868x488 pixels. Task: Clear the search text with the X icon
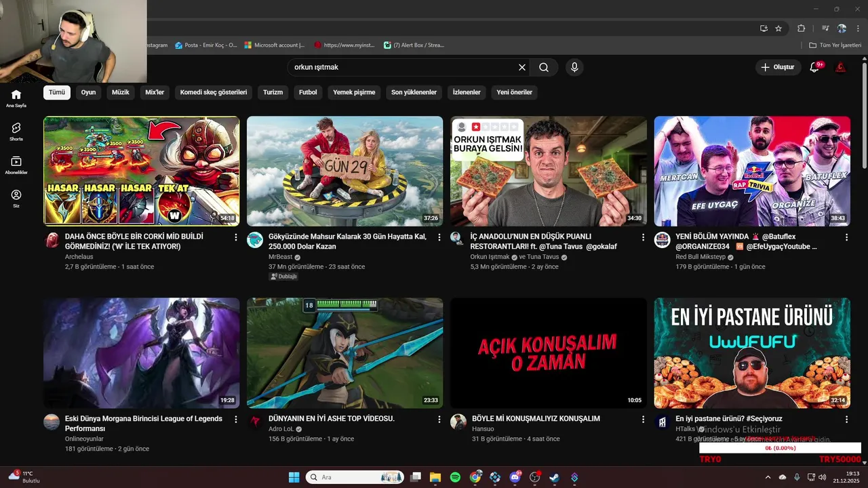pyautogui.click(x=522, y=67)
